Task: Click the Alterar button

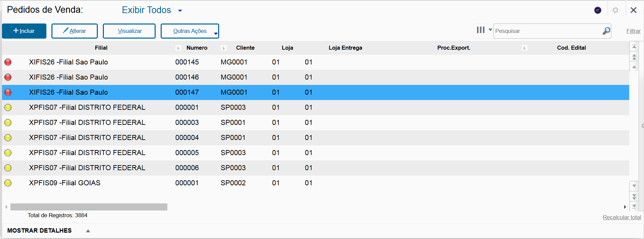Action: 75,31
